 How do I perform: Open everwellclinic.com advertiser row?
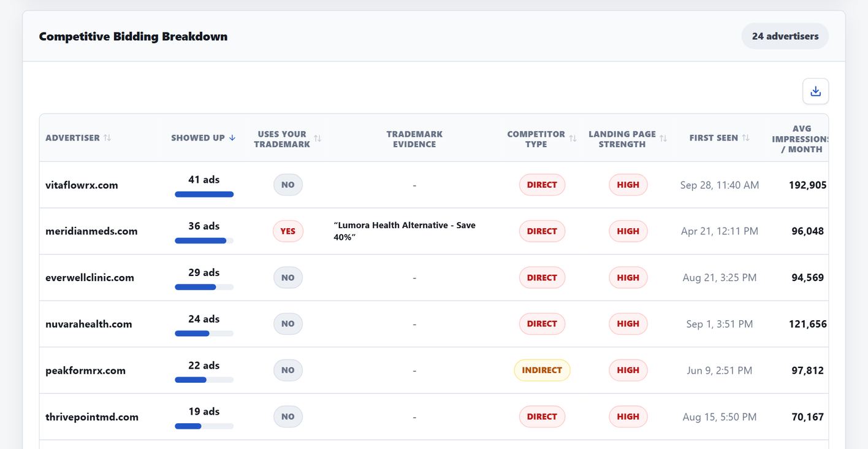[434, 277]
